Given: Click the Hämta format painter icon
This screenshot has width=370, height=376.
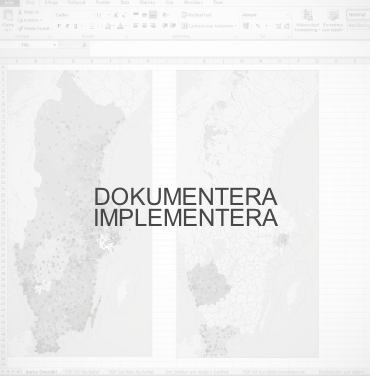Looking at the screenshot, I should (x=20, y=28).
